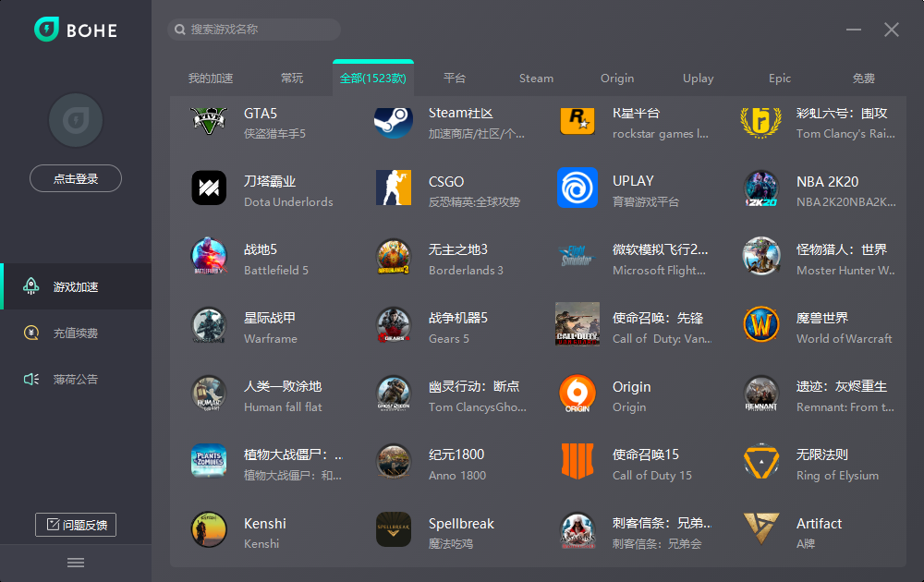Open the 纪元1800 Anno 1800 icon
Image resolution: width=924 pixels, height=582 pixels.
pyautogui.click(x=393, y=461)
